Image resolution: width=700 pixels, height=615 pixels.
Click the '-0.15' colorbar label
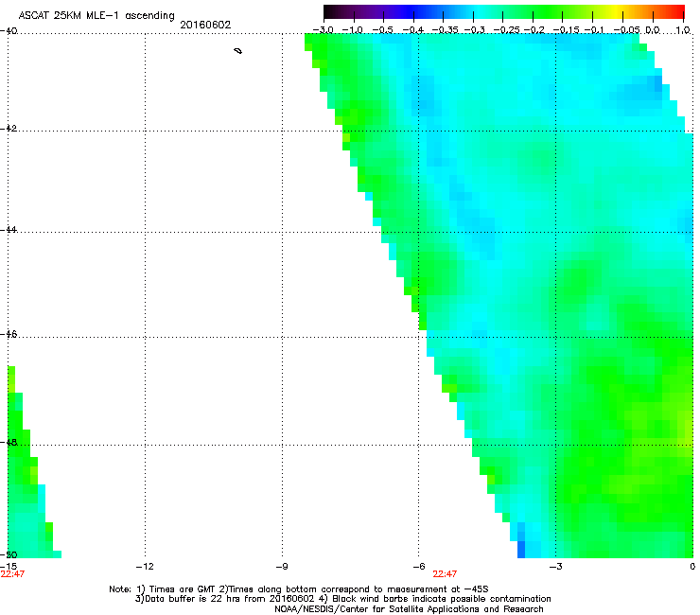coord(566,30)
